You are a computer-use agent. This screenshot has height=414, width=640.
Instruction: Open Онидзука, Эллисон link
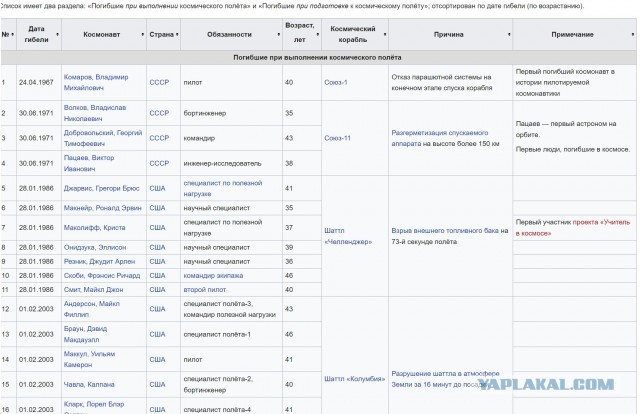[95, 247]
